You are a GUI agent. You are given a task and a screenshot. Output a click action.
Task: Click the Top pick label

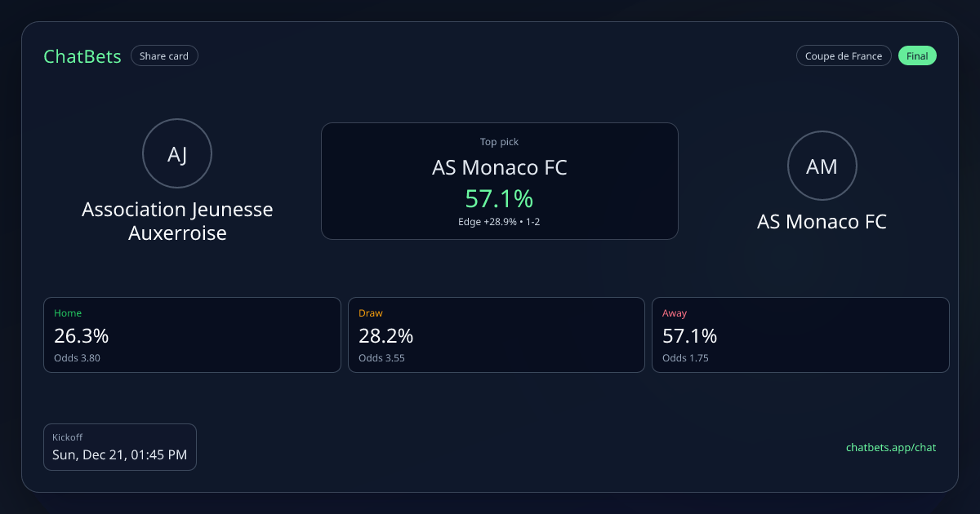499,142
